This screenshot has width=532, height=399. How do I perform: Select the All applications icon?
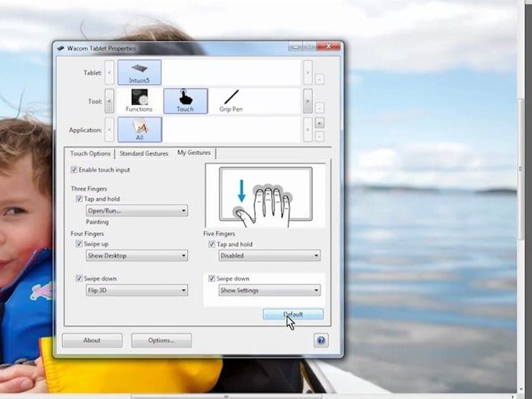point(140,129)
